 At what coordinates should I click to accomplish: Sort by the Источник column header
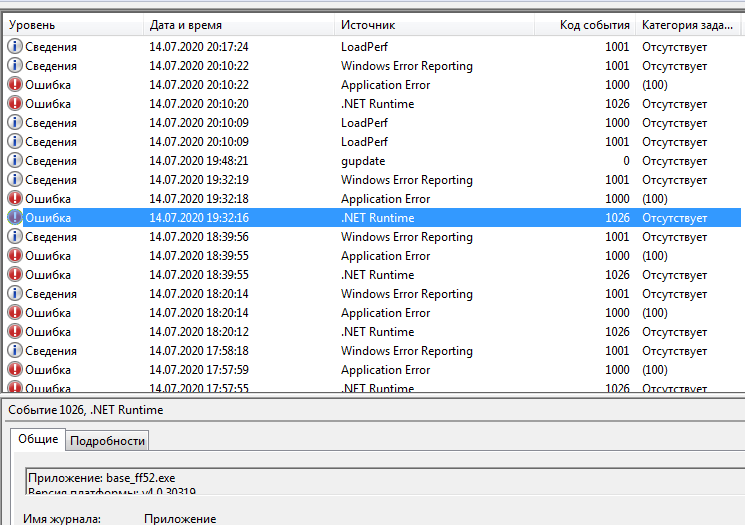435,25
